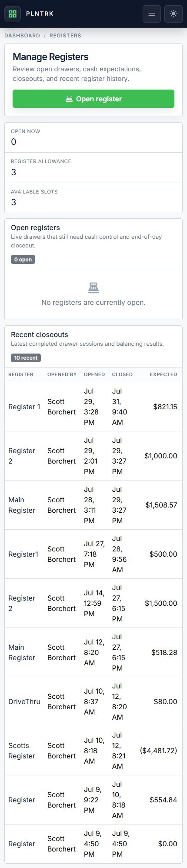
Task: Select the Register1 row with $500.00
Action: (93, 554)
